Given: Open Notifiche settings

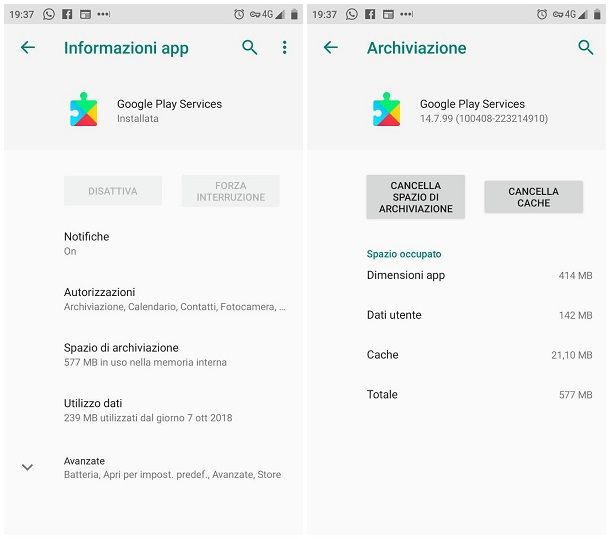Looking at the screenshot, I should (153, 243).
